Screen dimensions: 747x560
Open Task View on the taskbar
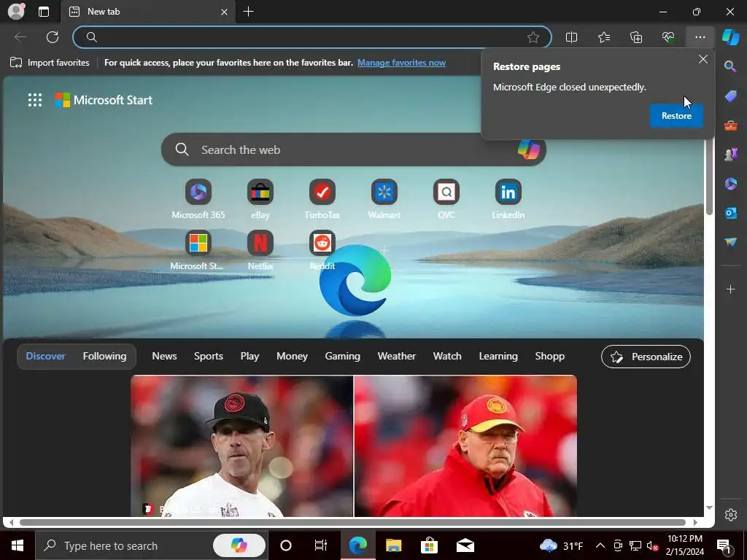[x=321, y=545]
